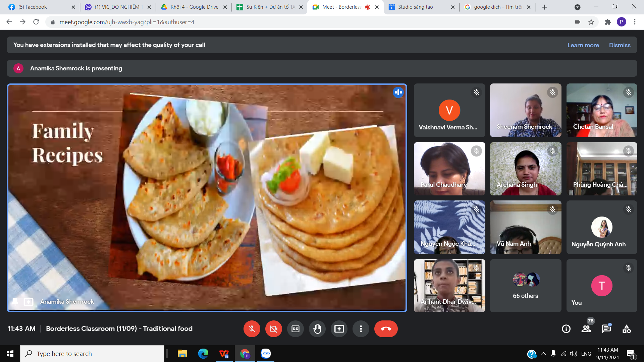Switch to Facebook browser tab
This screenshot has width=644, height=362.
[x=37, y=7]
